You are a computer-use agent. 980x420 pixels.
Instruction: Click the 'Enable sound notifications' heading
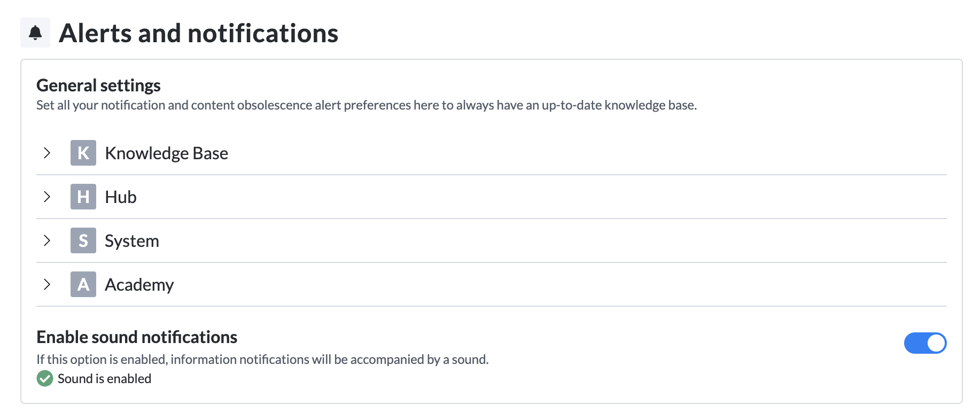tap(137, 337)
